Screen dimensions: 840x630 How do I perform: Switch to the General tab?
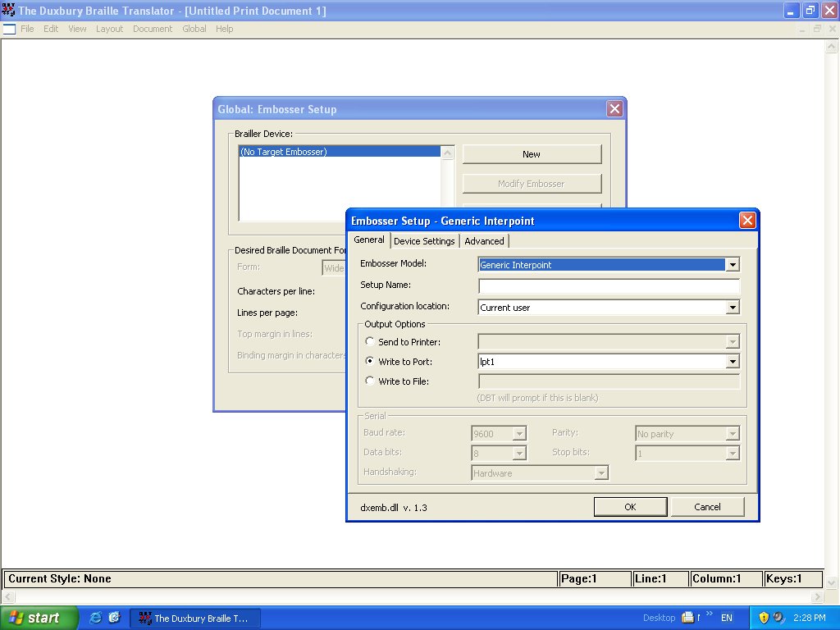point(369,240)
